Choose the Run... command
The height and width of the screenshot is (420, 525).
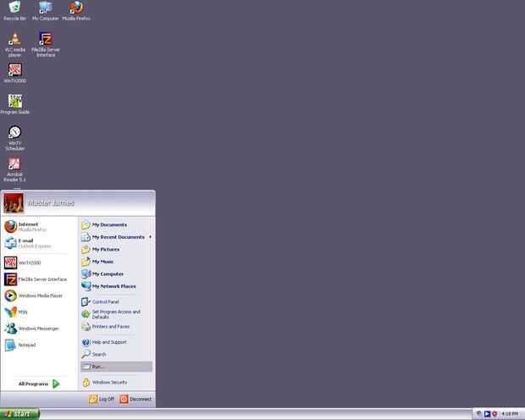[116, 367]
